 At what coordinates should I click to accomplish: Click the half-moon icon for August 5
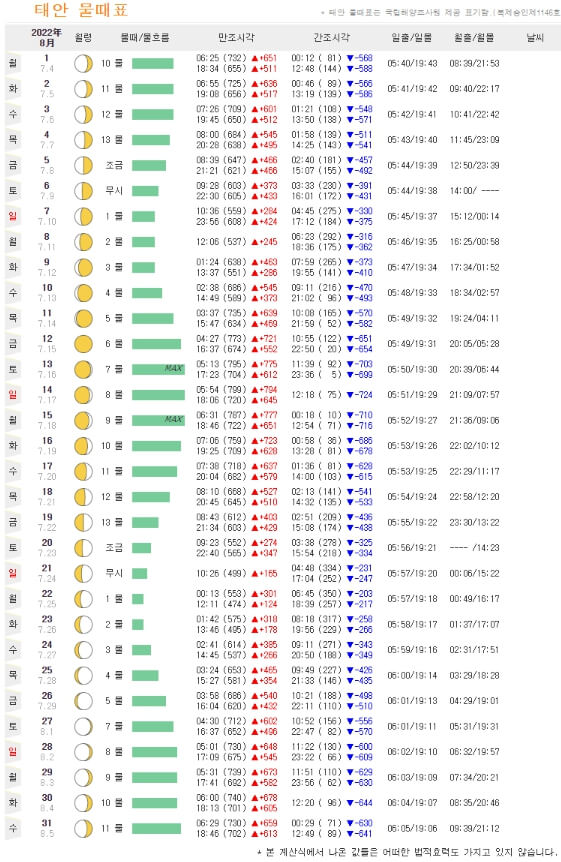(84, 165)
